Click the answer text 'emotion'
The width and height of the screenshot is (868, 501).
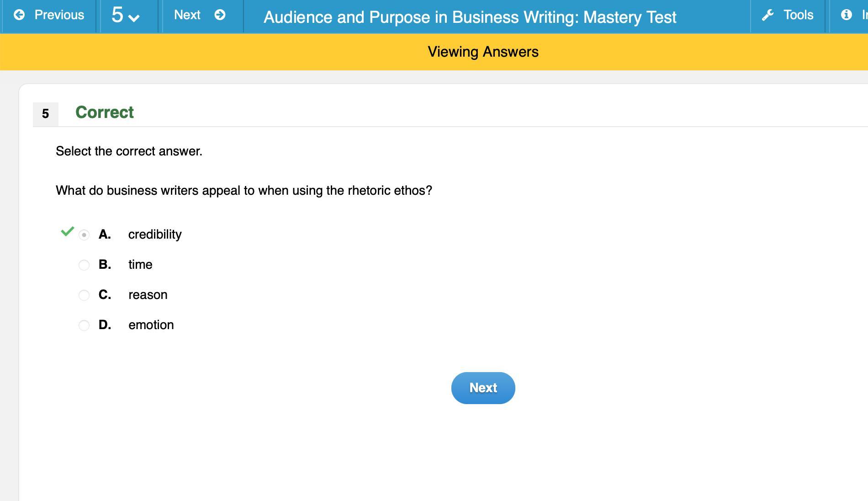point(151,325)
